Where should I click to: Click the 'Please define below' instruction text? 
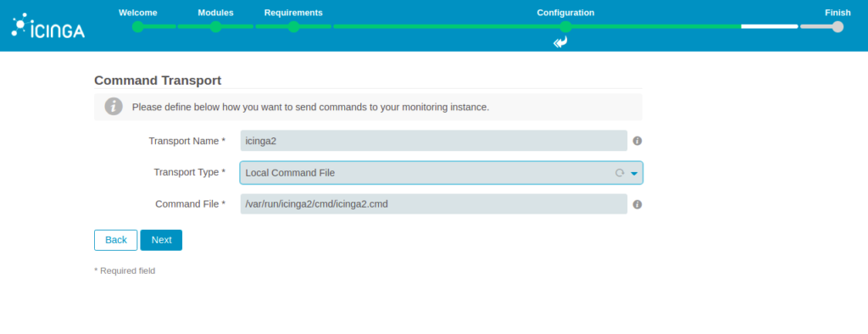[x=310, y=107]
